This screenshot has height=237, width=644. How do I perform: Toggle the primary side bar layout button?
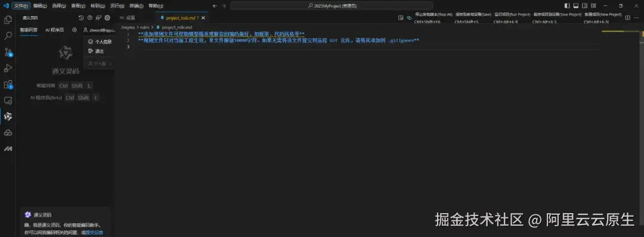pyautogui.click(x=567, y=6)
